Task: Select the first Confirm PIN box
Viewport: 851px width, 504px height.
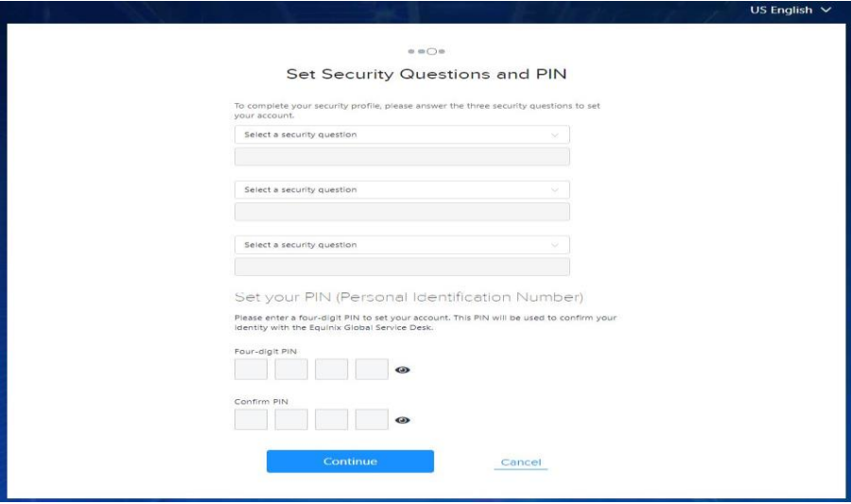Action: [x=251, y=420]
